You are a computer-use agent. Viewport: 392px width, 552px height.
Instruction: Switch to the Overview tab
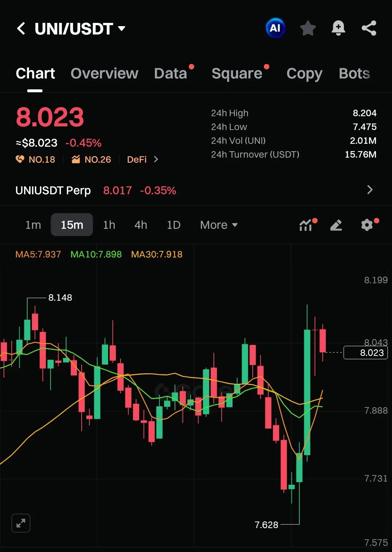(105, 73)
